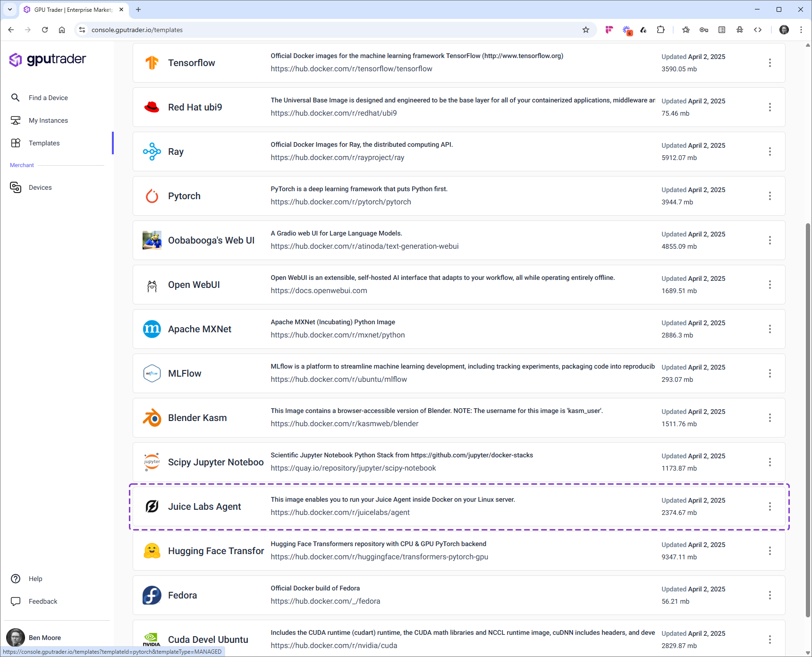
Task: Open the huggingface transformers-pytorch-gpu link
Action: tap(379, 557)
